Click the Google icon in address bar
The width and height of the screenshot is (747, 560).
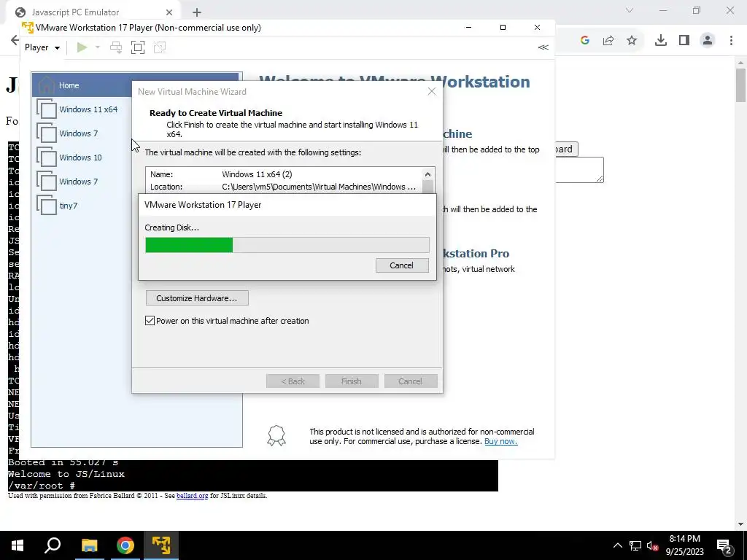coord(585,40)
